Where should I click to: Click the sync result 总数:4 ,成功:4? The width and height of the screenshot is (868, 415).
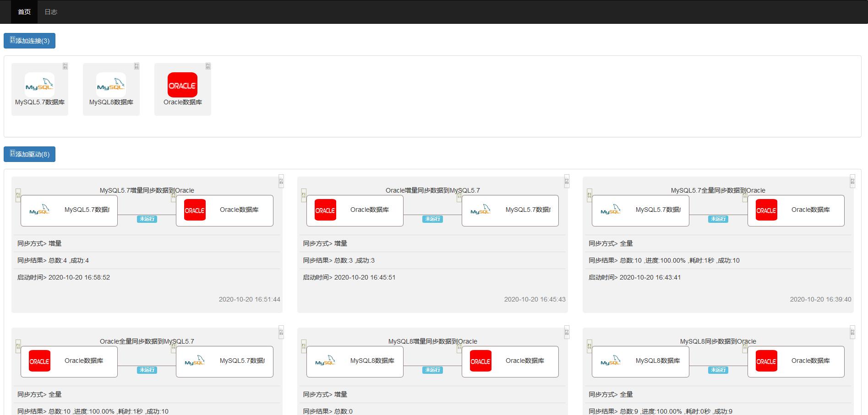pos(69,260)
